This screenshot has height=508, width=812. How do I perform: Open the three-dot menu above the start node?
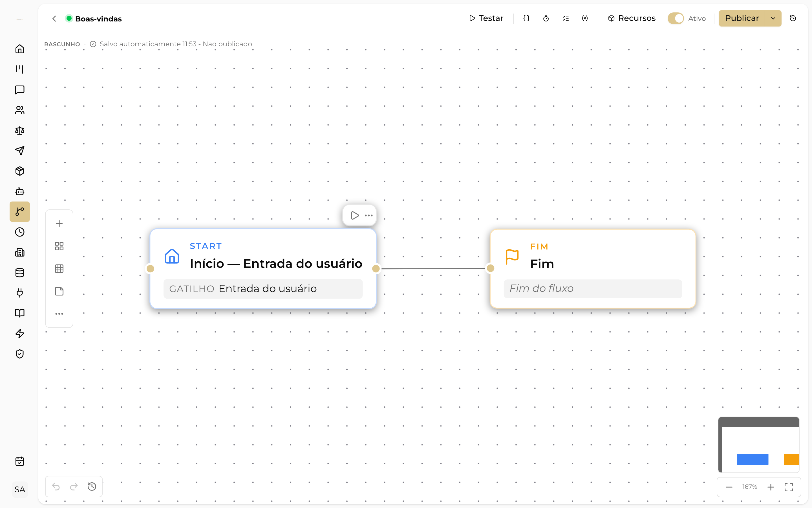point(369,215)
